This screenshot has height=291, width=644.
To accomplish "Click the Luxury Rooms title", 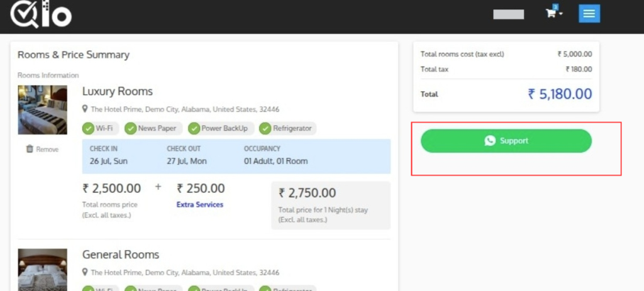I will click(118, 91).
